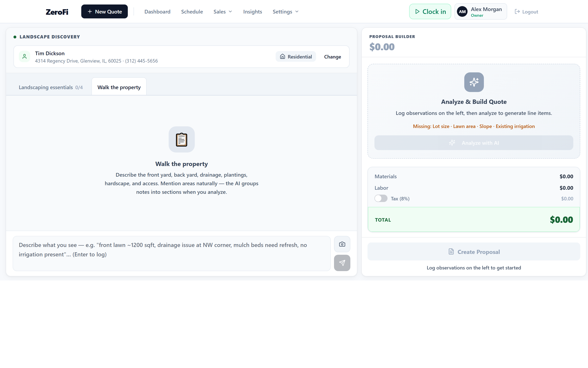Click the chevron next to Sales
Image resolution: width=588 pixels, height=368 pixels.
[230, 11]
